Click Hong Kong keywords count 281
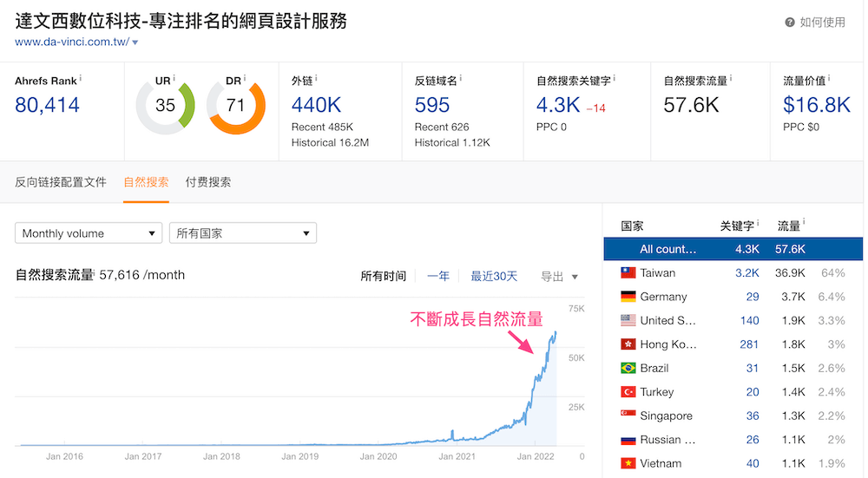Viewport: 868px width, 478px height. (x=749, y=344)
